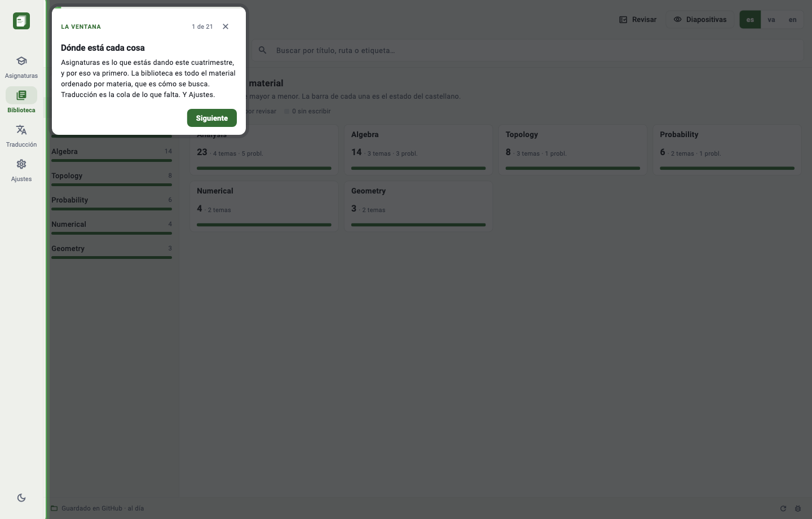Select Numerical in the subject list
Screen dimensions: 812x519
click(112, 227)
